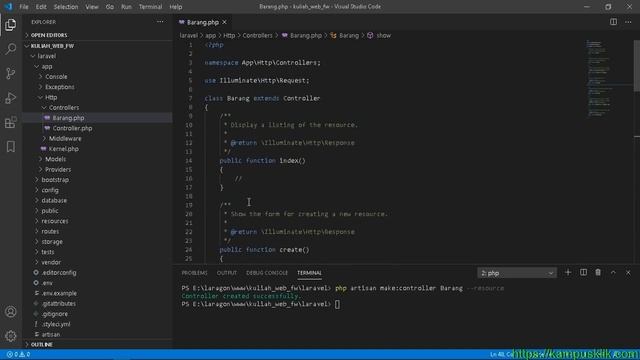Open the View menu
The height and width of the screenshot is (360, 640).
click(92, 7)
